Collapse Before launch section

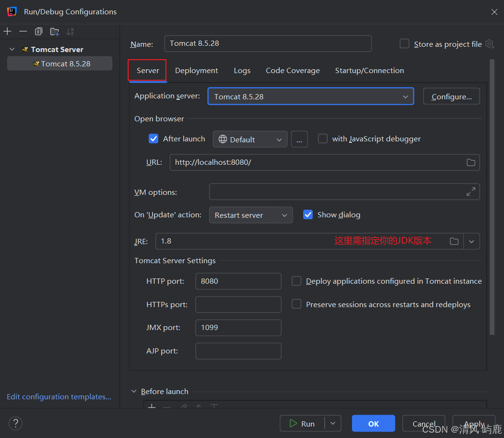click(x=134, y=391)
